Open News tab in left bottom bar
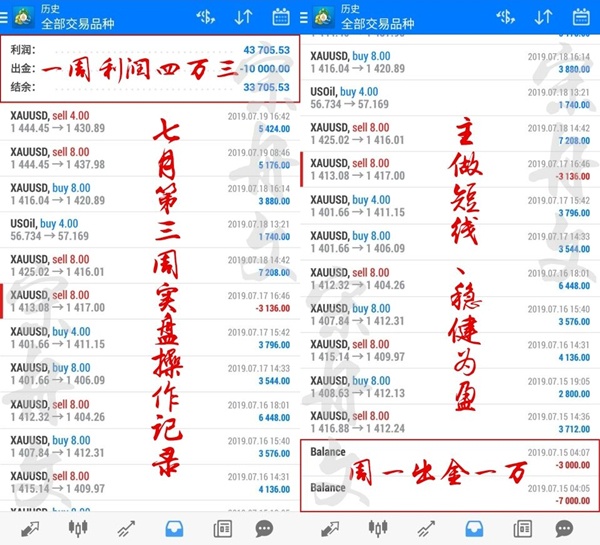Viewport: 600px width, 545px height. click(x=223, y=529)
